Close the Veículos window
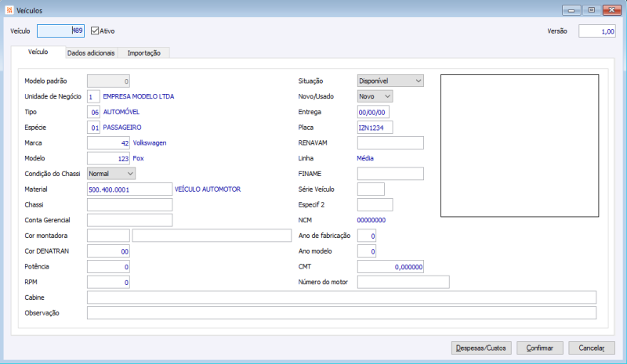627x364 pixels. point(611,10)
